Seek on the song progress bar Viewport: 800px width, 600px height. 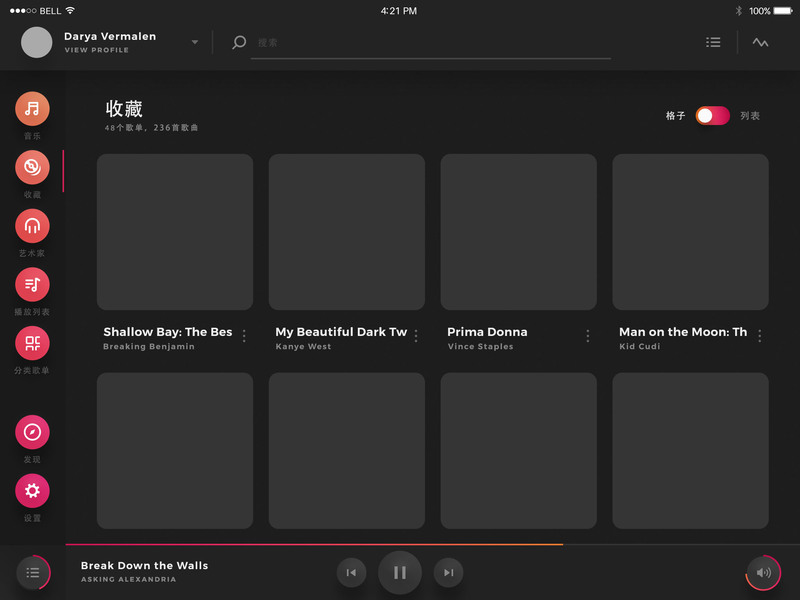point(433,544)
